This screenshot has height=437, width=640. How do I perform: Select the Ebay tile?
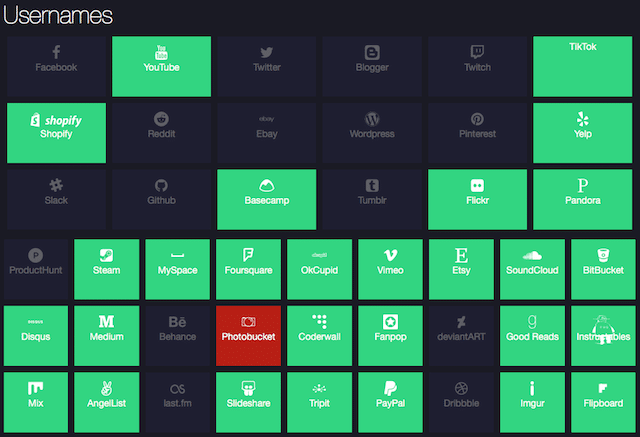coord(267,133)
